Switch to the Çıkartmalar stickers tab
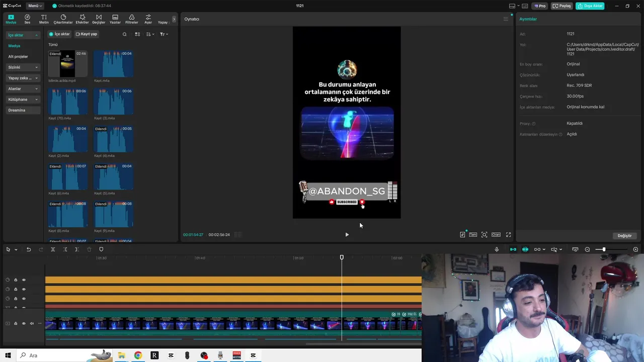The width and height of the screenshot is (644, 362). coord(63,19)
